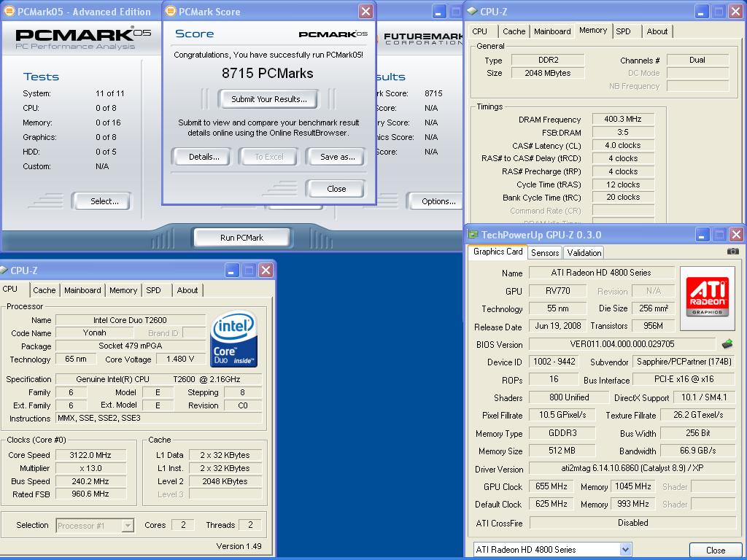Image resolution: width=747 pixels, height=560 pixels.
Task: Open About tab in top-right CPU-Z window
Action: point(657,31)
